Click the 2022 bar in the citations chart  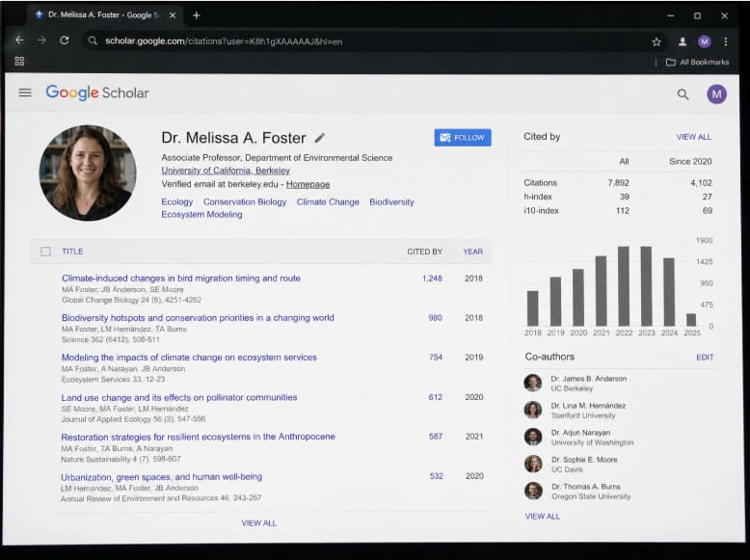(624, 286)
